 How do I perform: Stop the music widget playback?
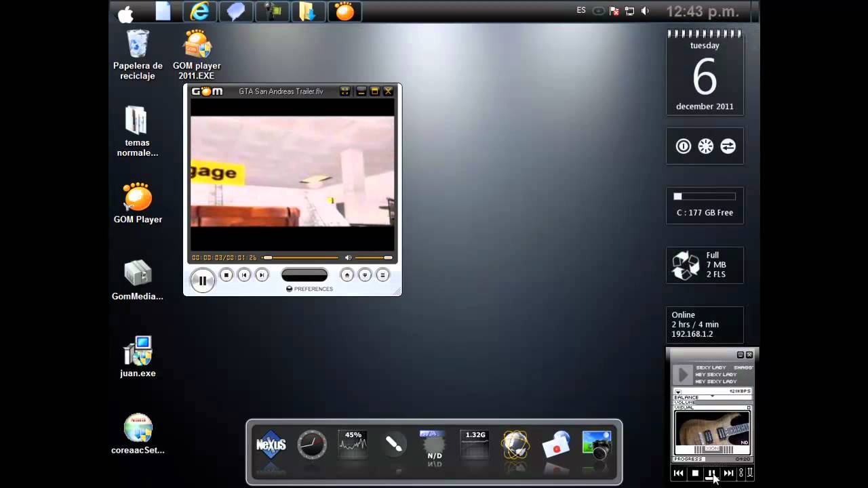tap(695, 473)
